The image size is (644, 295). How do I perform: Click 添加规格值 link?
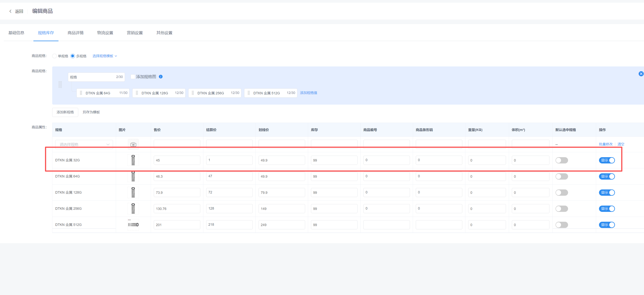click(x=308, y=93)
